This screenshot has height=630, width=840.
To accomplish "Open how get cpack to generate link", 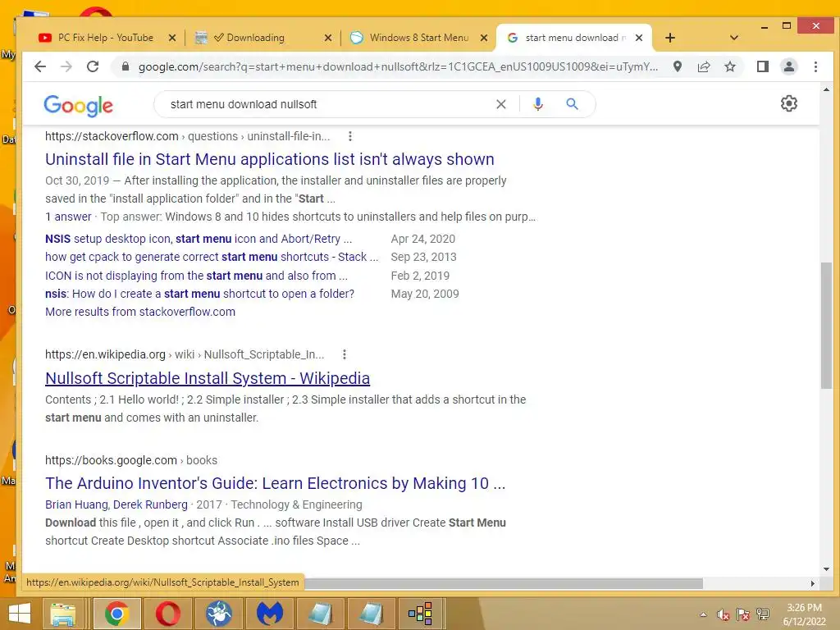I will pos(212,257).
